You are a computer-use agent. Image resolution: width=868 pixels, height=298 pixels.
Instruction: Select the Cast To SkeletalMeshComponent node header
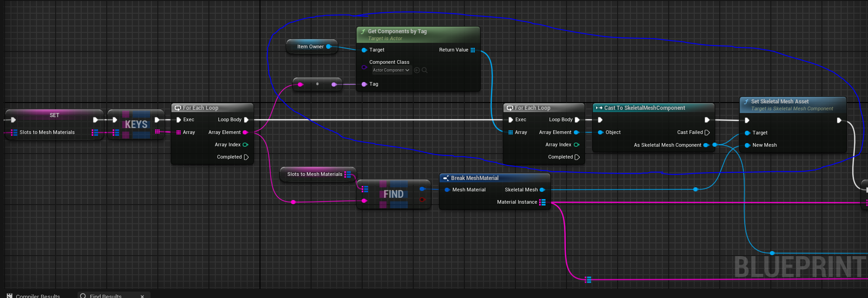pyautogui.click(x=653, y=108)
